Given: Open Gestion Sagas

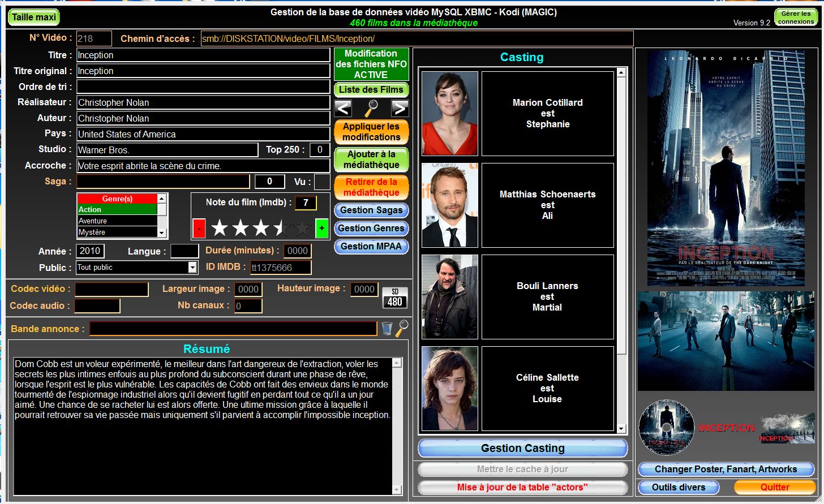Looking at the screenshot, I should tap(371, 210).
